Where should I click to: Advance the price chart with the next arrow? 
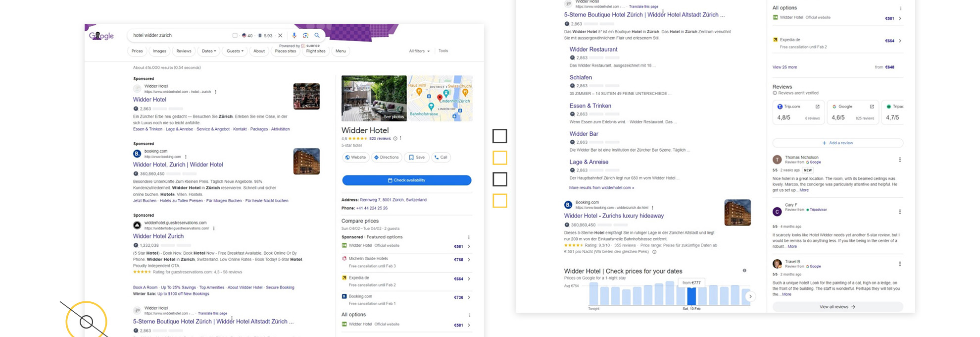750,296
